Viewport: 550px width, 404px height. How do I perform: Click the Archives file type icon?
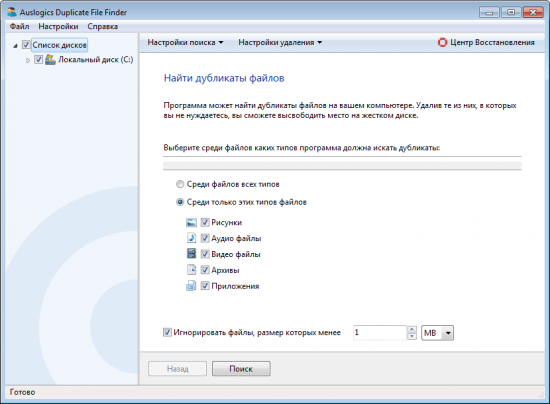(191, 270)
